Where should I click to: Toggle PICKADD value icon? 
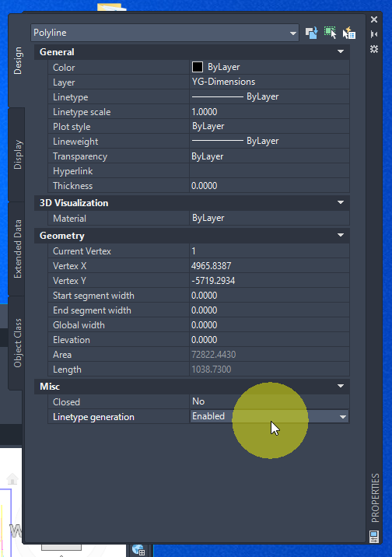click(x=311, y=33)
